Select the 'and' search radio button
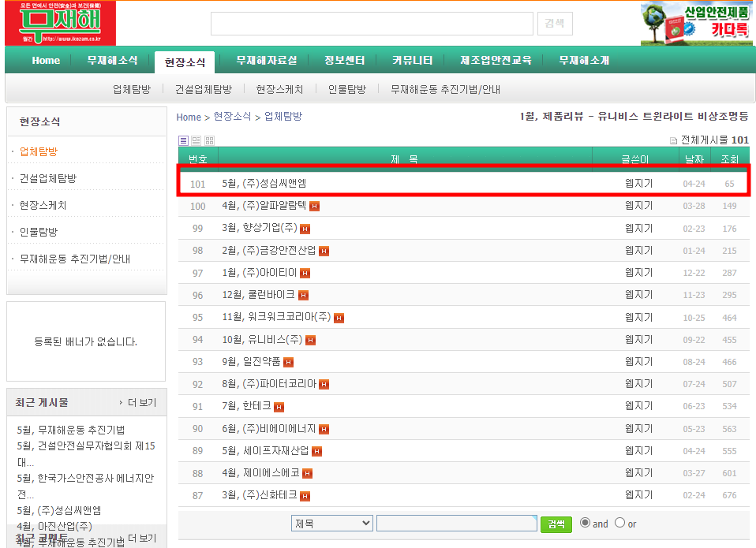 (x=585, y=523)
